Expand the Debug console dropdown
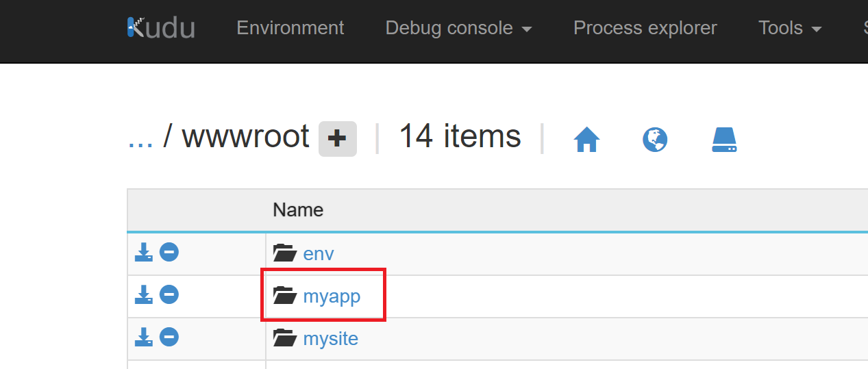The image size is (868, 369). tap(458, 28)
